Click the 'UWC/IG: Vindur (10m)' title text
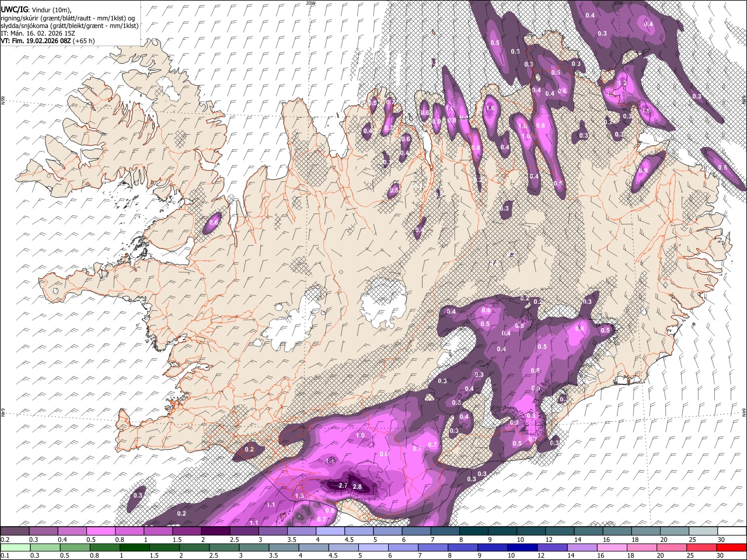This screenshot has height=560, width=747. click(36, 9)
